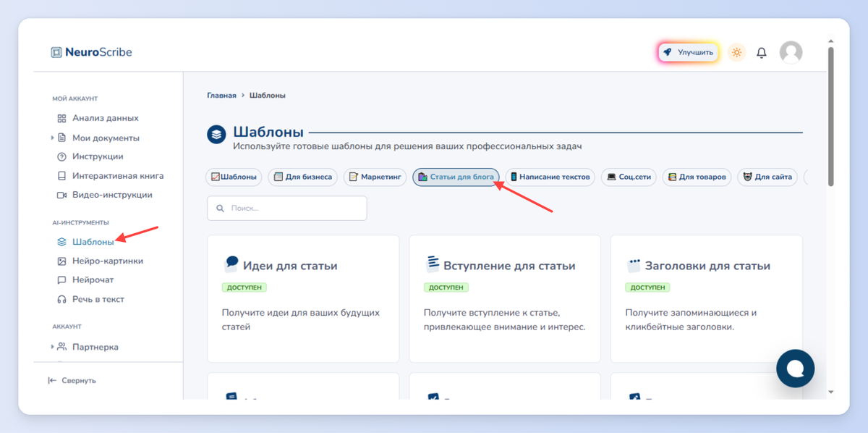Viewport: 868px width, 433px height.
Task: Select the Шаблоны category chip
Action: 234,177
